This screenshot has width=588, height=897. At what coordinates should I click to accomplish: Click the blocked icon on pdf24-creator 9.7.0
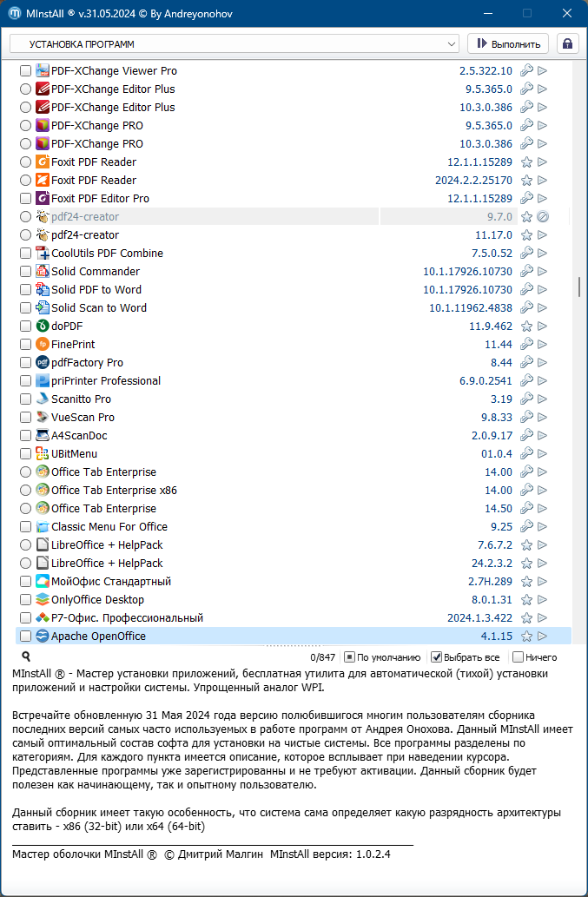click(x=543, y=217)
